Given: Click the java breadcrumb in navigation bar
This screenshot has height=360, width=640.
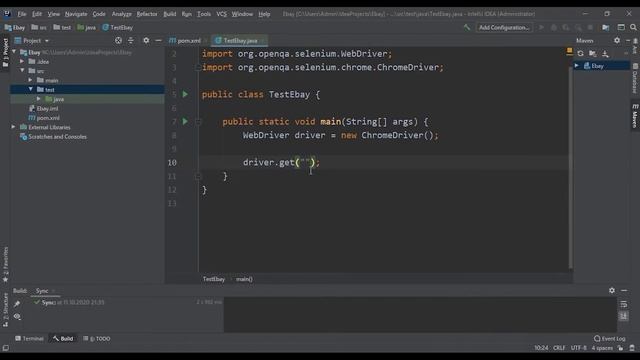Looking at the screenshot, I should pos(87,27).
